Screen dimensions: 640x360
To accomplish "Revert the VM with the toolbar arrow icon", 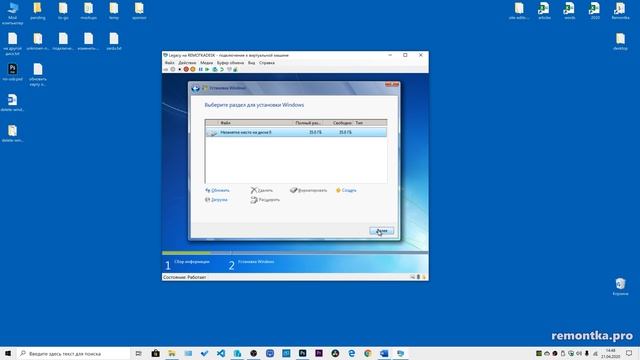I will pos(222,69).
